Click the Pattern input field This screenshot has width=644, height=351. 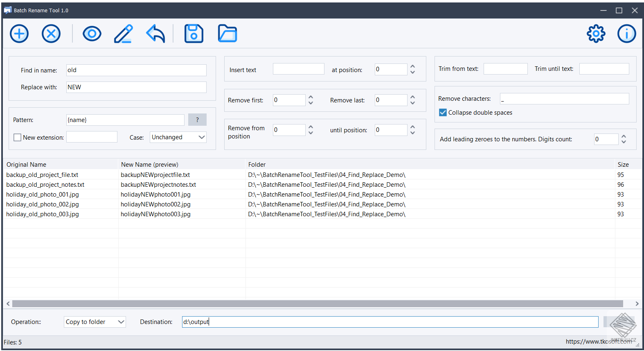click(125, 120)
